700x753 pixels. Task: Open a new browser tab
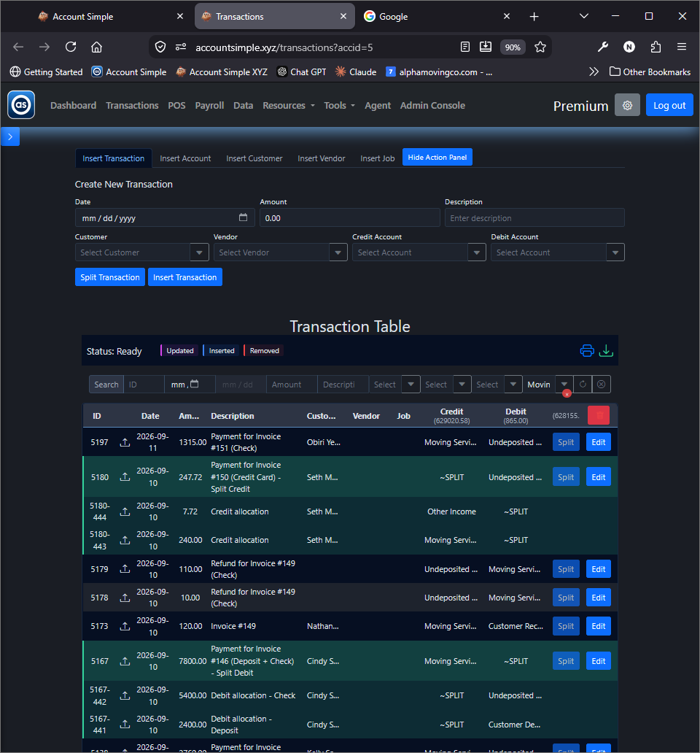click(x=534, y=17)
